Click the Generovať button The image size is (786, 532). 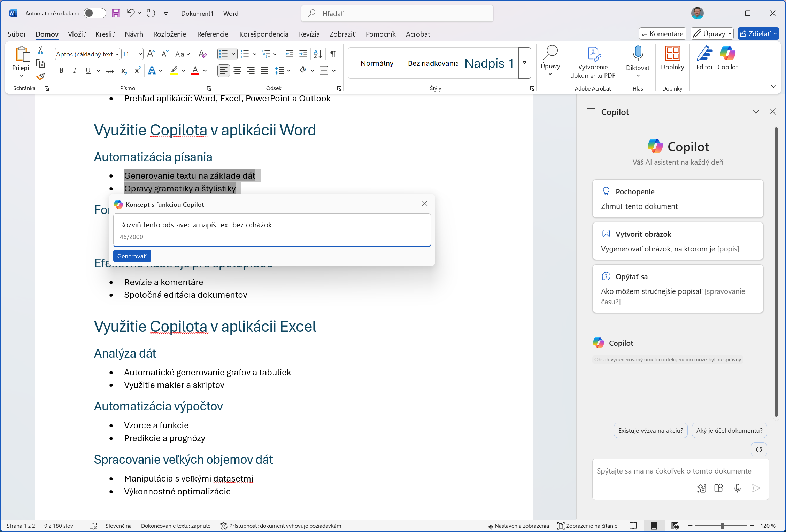pos(132,256)
